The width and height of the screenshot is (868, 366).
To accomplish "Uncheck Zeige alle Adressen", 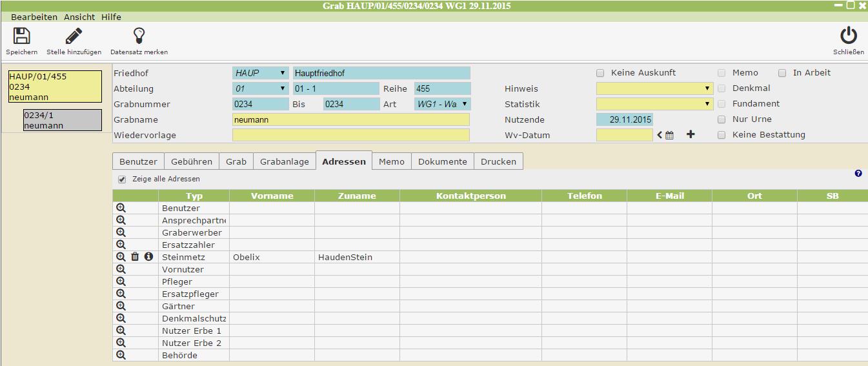I will coord(122,179).
